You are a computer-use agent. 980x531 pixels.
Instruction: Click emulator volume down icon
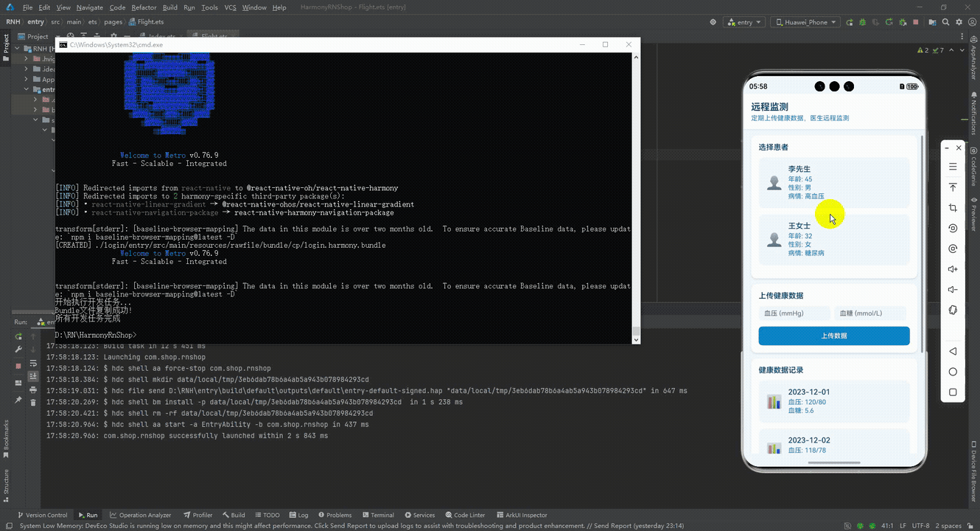pyautogui.click(x=953, y=290)
